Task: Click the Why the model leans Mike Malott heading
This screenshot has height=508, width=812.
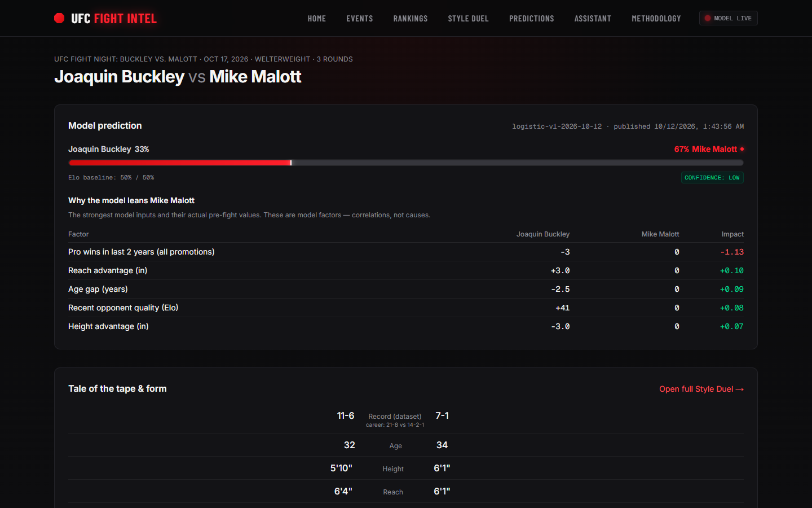Action: (131, 200)
